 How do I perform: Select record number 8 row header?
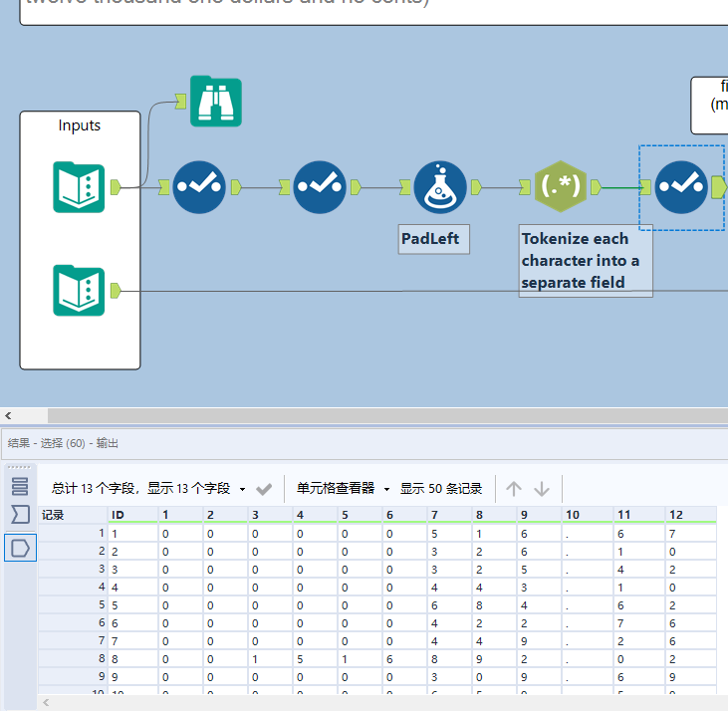click(x=73, y=658)
